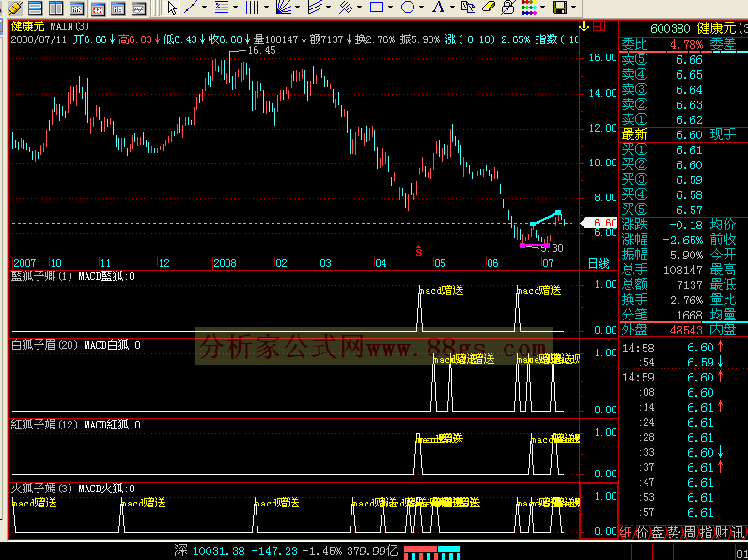Select the eraser tool
Screen dimensions: 748x560
click(x=489, y=7)
